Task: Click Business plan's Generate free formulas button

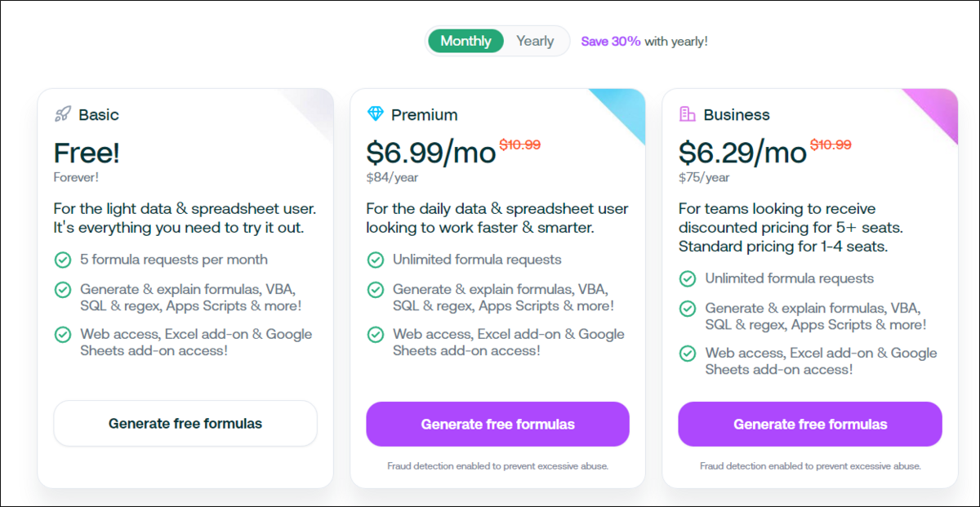Action: click(810, 424)
